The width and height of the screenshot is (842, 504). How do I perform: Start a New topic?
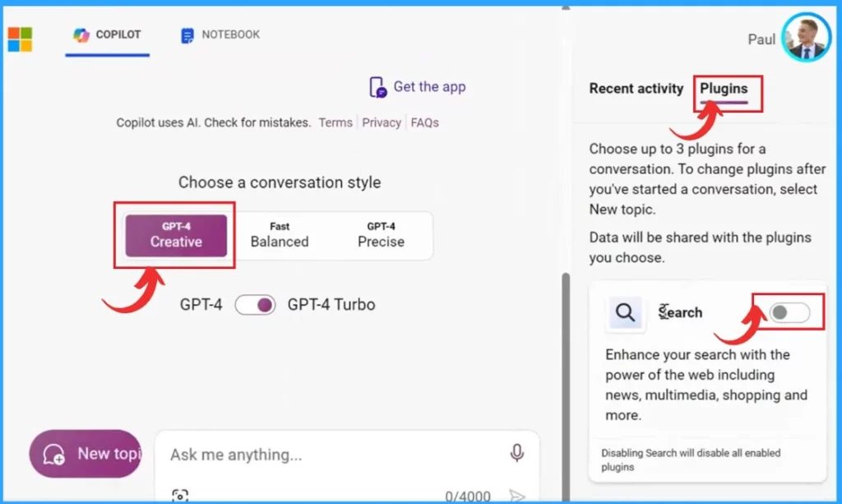coord(86,454)
